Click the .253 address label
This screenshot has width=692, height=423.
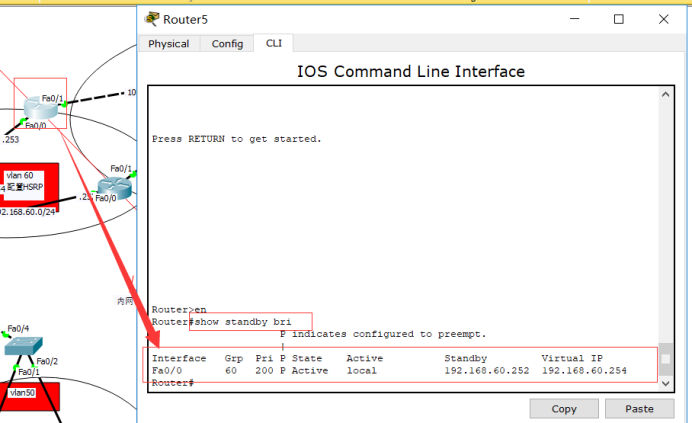pyautogui.click(x=11, y=140)
